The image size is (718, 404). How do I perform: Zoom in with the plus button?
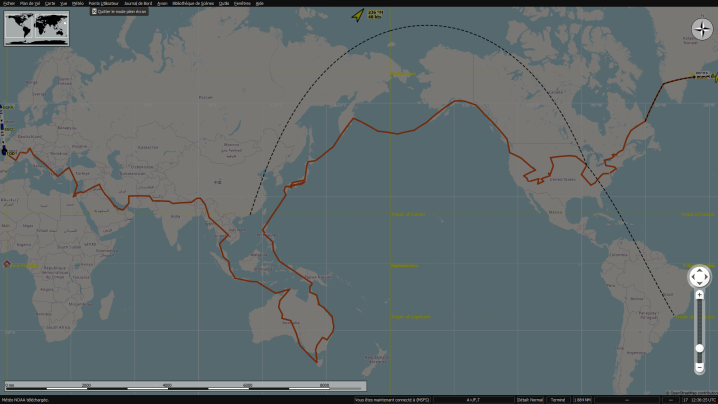click(x=699, y=295)
